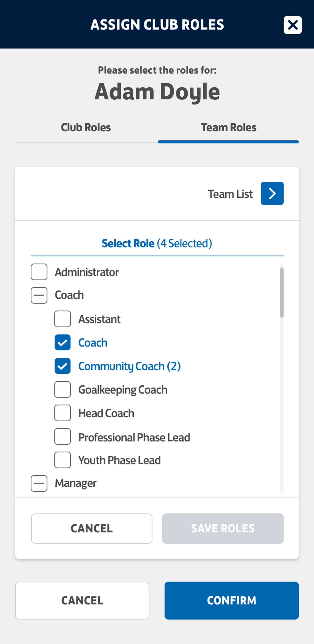Uncheck the selected Coach sub-role

coord(63,343)
